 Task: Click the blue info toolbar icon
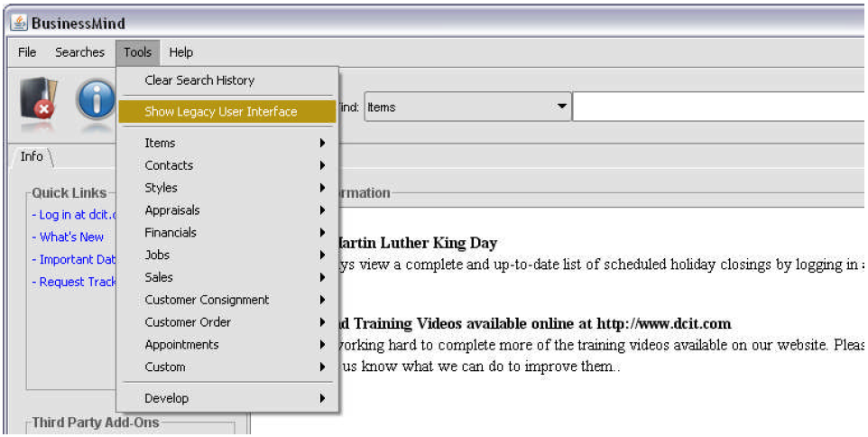96,99
